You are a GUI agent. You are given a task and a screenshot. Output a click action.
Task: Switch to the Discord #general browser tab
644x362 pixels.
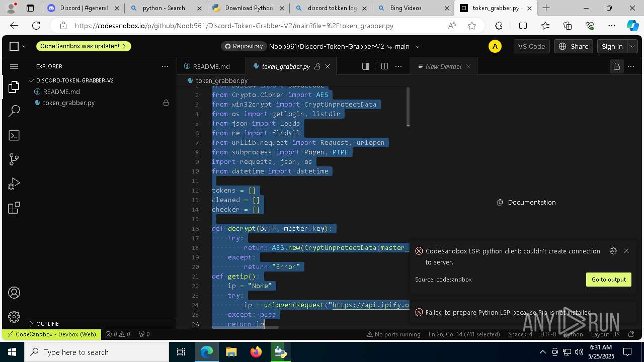(x=84, y=8)
